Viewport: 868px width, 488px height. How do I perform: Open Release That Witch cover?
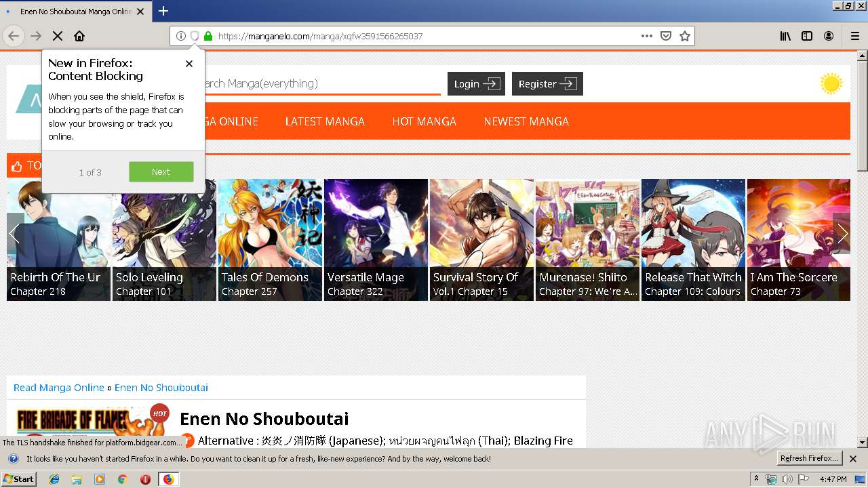click(693, 239)
